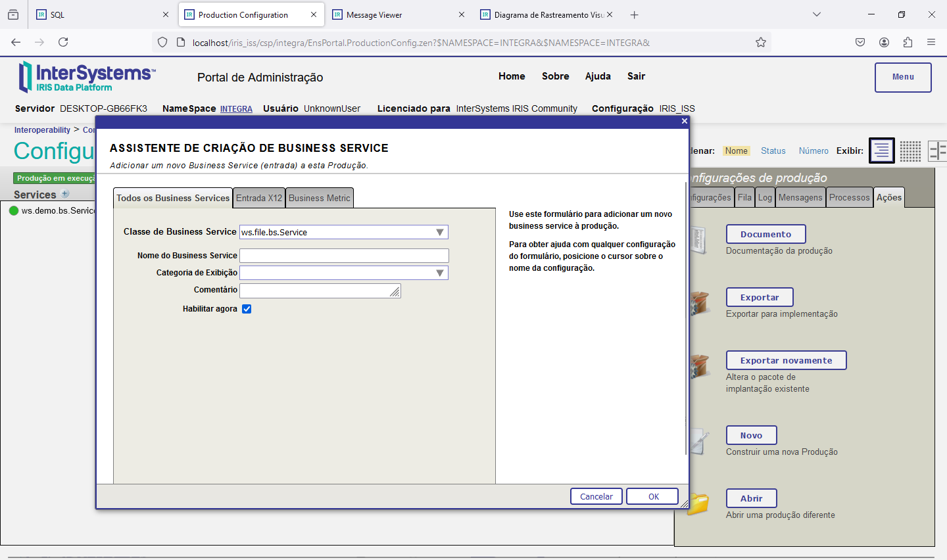This screenshot has width=947, height=560.
Task: Click the plus icon beside Services
Action: (65, 194)
